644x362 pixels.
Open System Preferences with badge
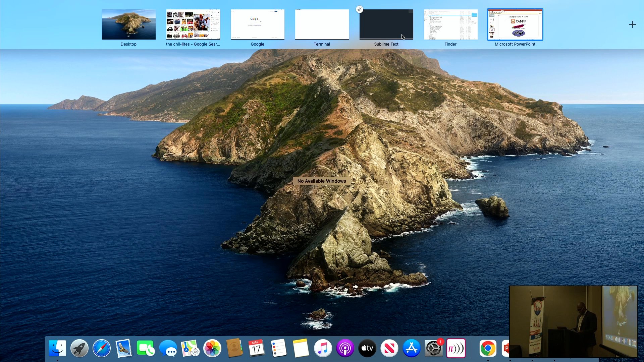click(434, 348)
